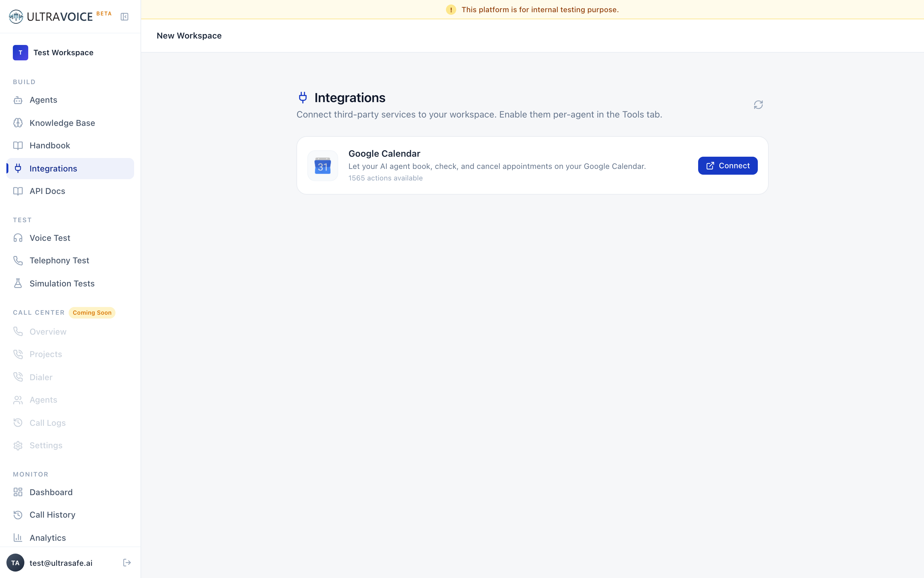Click the "1565 actions available" text

[386, 178]
